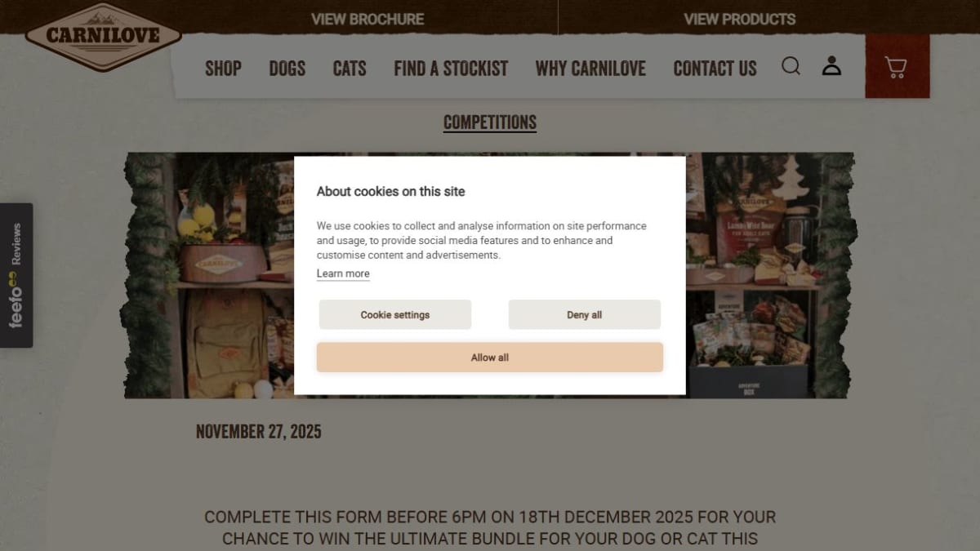Click View Products in top bar
This screenshot has width=980, height=551.
pos(739,19)
